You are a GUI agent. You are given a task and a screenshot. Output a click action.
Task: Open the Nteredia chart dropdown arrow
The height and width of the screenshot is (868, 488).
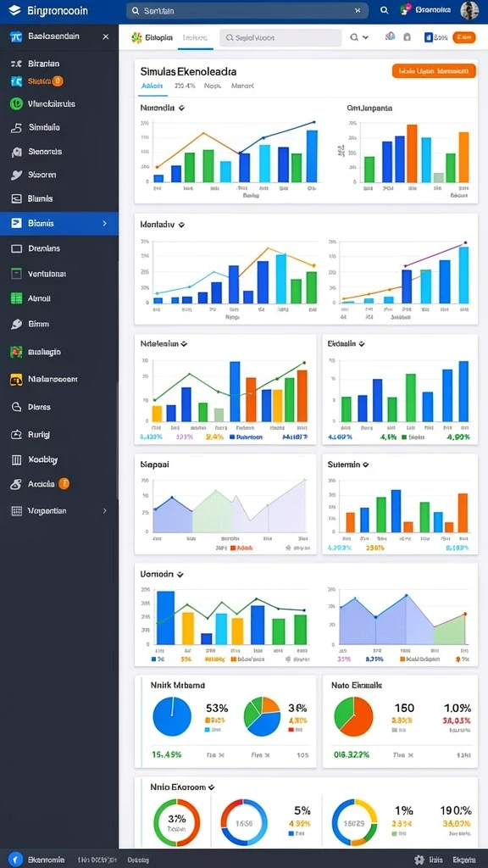(181, 108)
